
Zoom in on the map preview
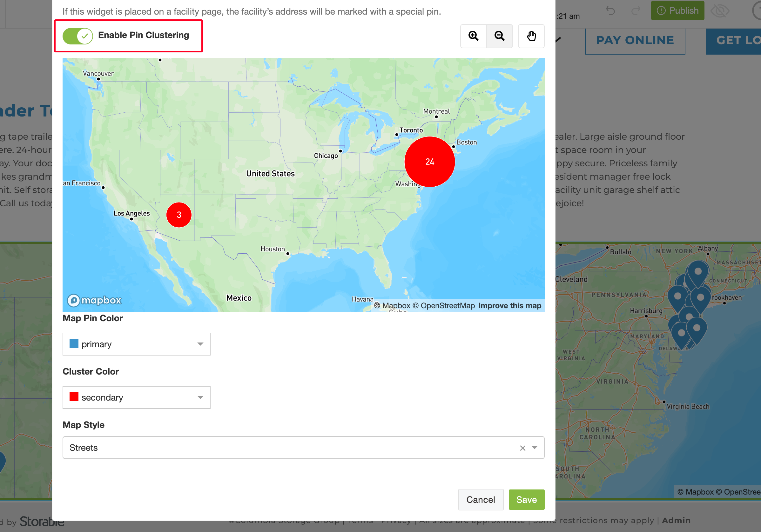[473, 36]
